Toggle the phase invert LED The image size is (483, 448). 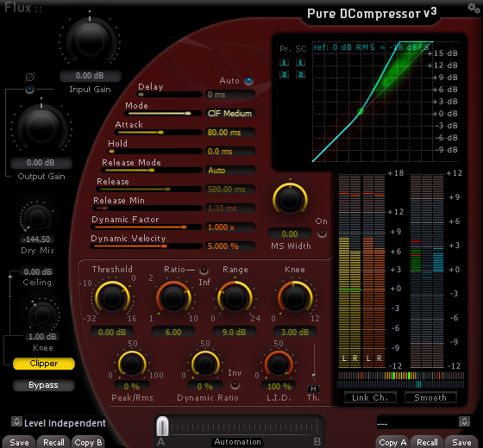pos(29,90)
